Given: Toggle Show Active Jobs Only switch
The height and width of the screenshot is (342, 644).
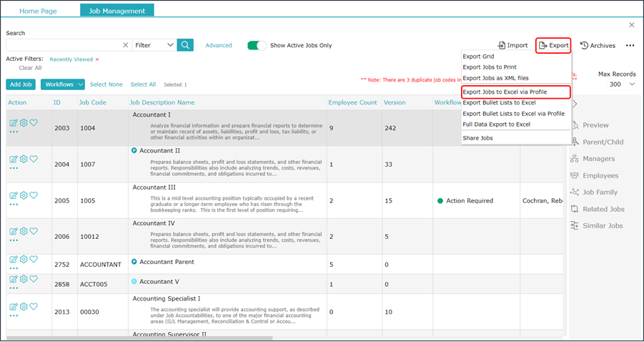Looking at the screenshot, I should [257, 45].
